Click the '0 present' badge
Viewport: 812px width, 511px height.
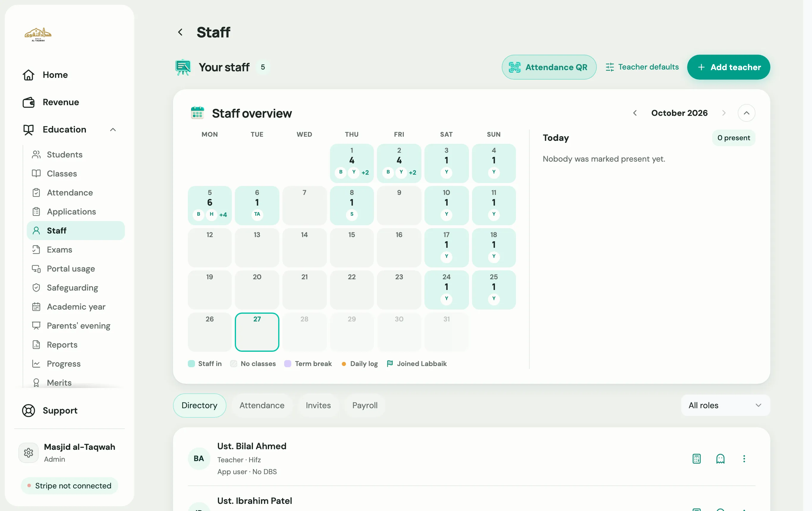(x=734, y=138)
